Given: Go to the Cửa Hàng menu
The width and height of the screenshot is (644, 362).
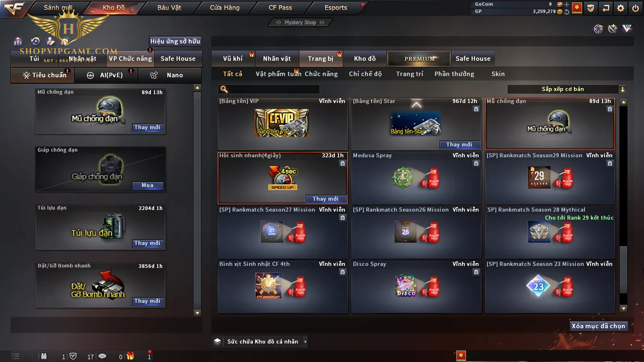Looking at the screenshot, I should [225, 8].
